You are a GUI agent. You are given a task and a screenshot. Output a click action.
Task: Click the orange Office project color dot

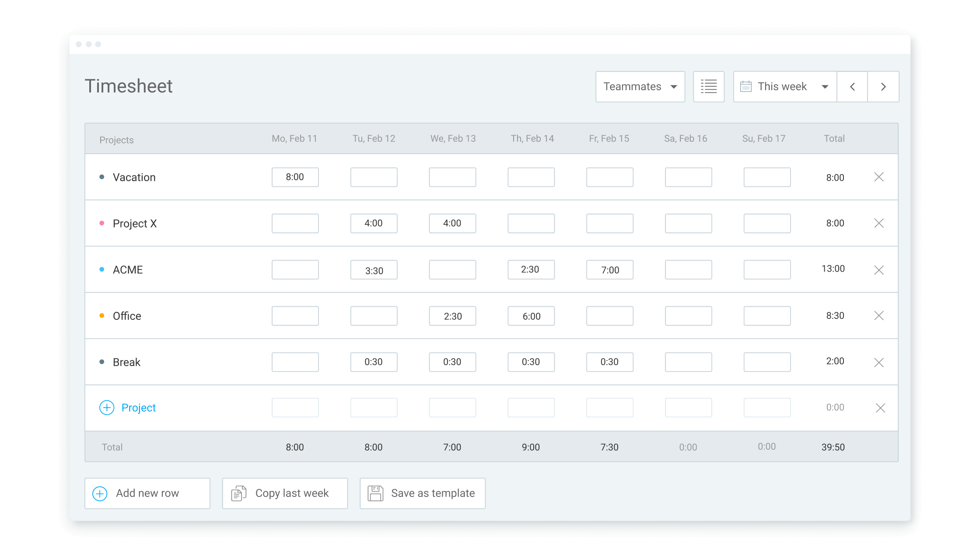coord(102,315)
